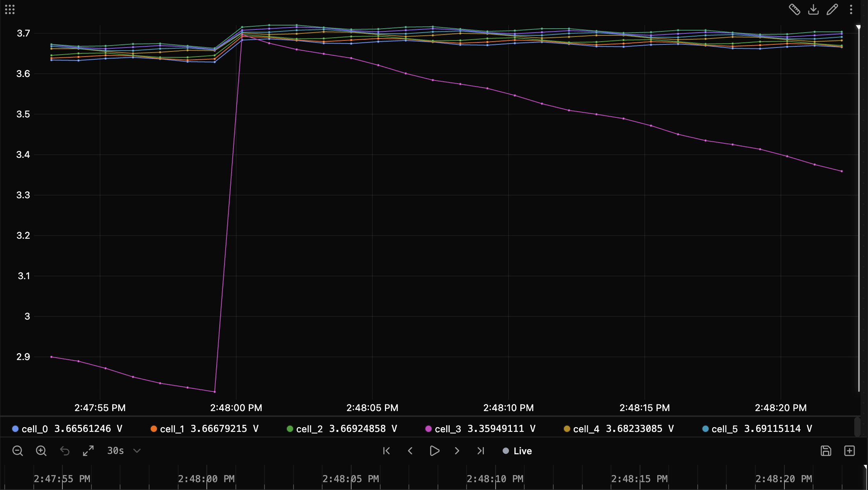Click the white cursor marker atop the chart
The width and height of the screenshot is (868, 490).
tap(858, 27)
